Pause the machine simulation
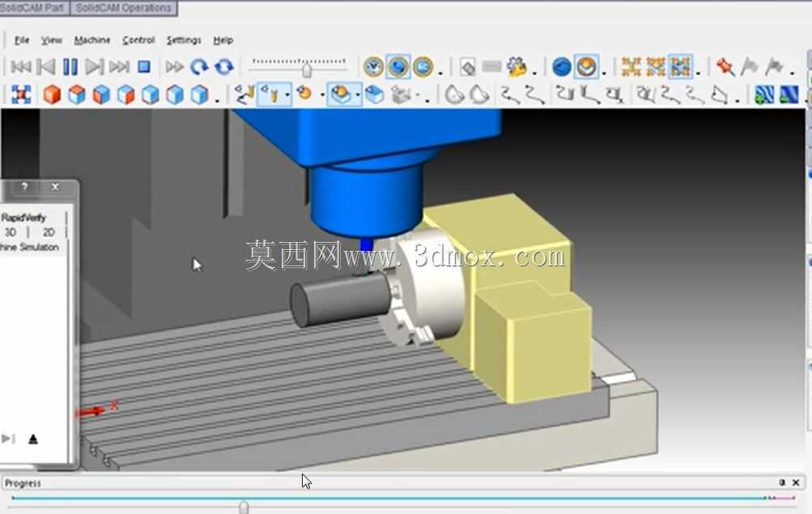 [x=70, y=66]
